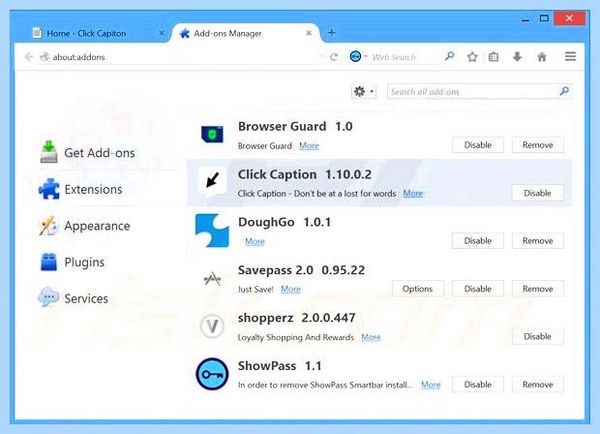Disable the Click Caption extension
Image resolution: width=600 pixels, height=434 pixels.
(x=538, y=193)
